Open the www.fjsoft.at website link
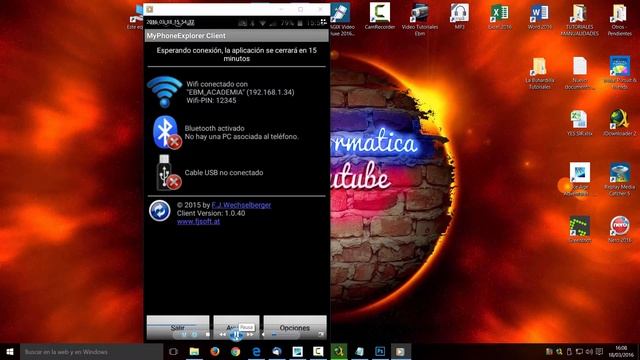Viewport: 640px width, 360px height. coord(198,222)
